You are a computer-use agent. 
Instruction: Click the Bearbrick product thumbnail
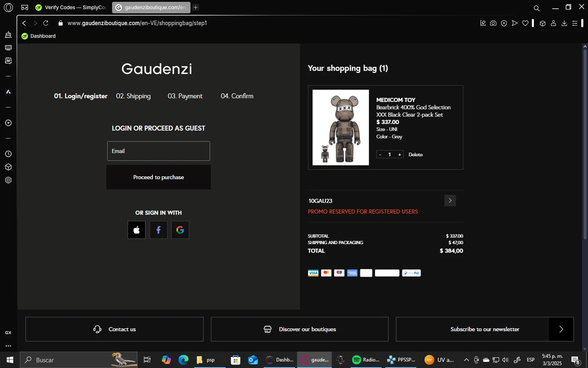[x=341, y=128]
